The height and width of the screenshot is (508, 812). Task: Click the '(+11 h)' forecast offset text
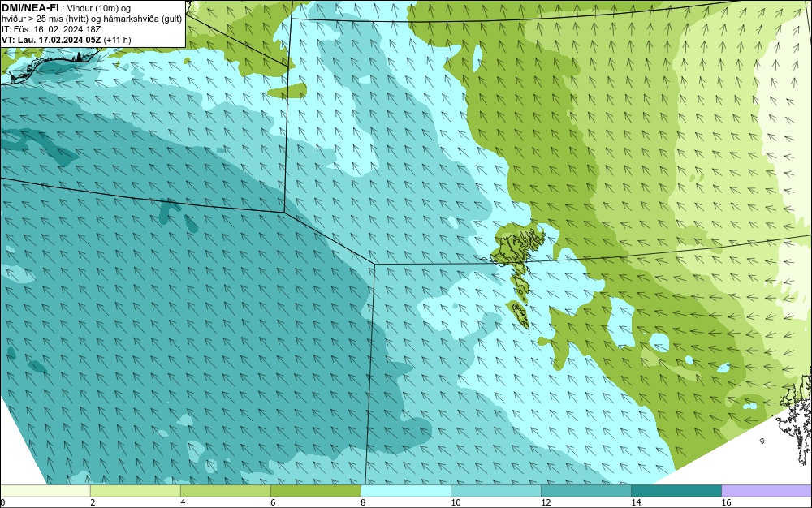(118, 40)
